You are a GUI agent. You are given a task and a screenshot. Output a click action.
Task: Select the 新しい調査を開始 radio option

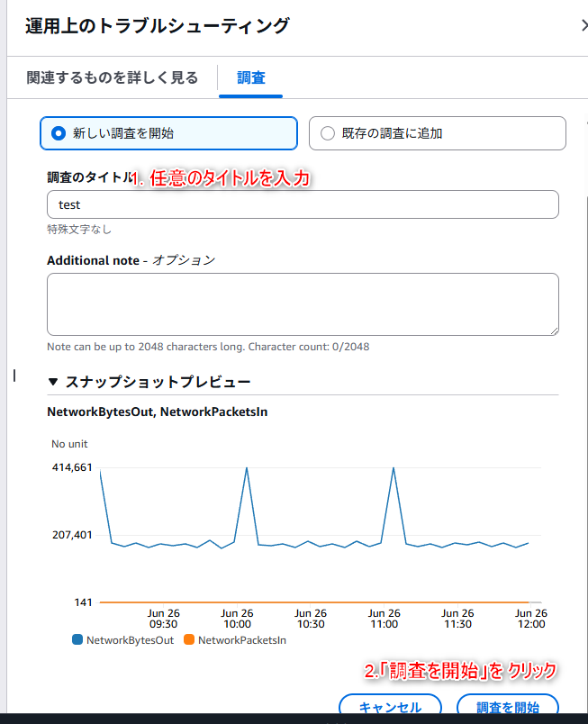[x=168, y=133]
